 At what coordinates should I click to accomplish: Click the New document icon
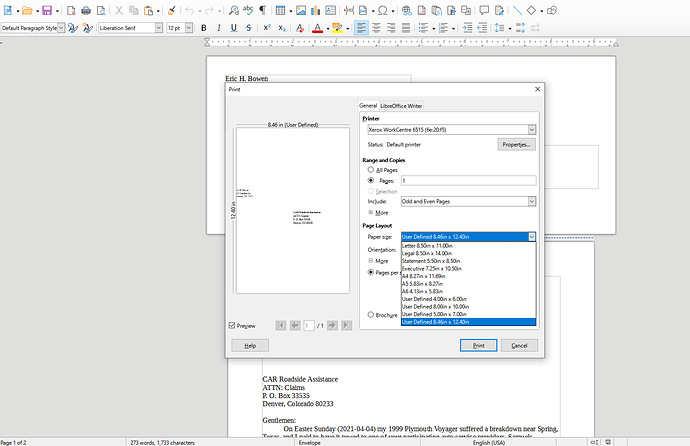tap(8, 10)
